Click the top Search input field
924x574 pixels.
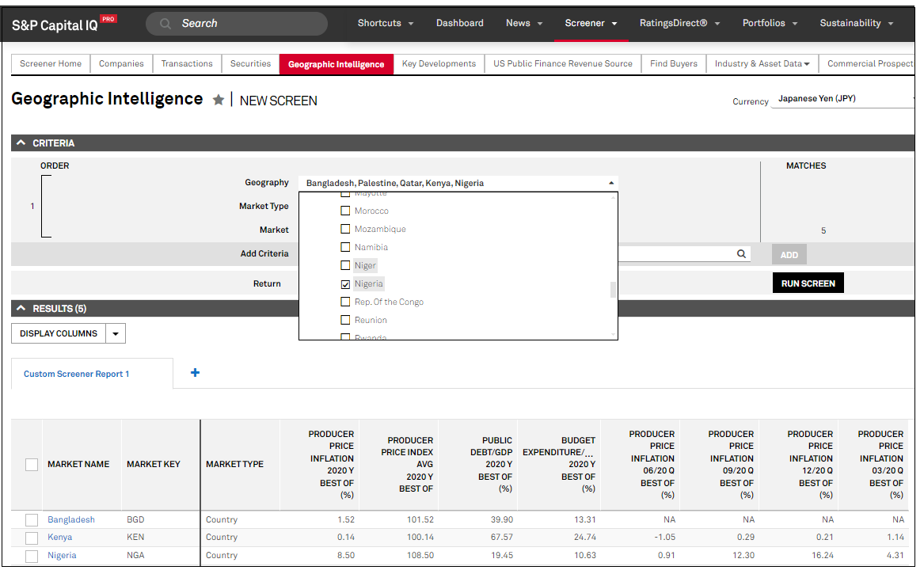coord(245,24)
